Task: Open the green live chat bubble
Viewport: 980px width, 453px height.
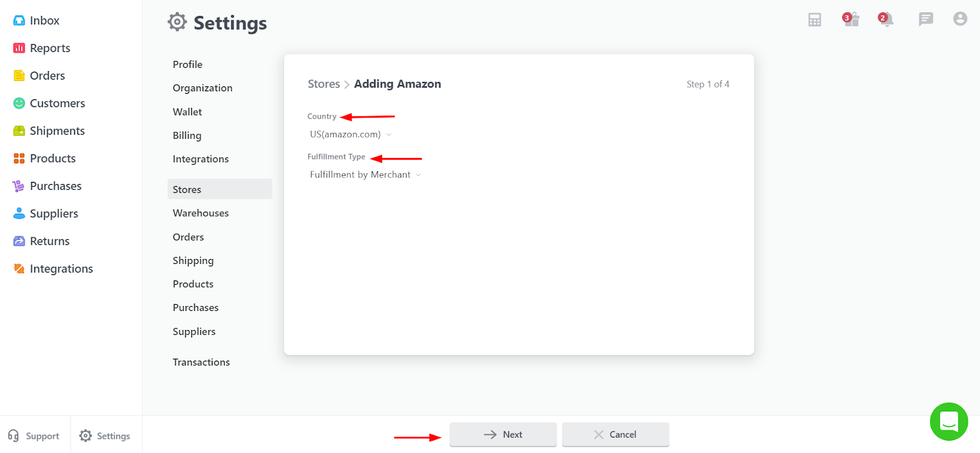Action: (949, 421)
